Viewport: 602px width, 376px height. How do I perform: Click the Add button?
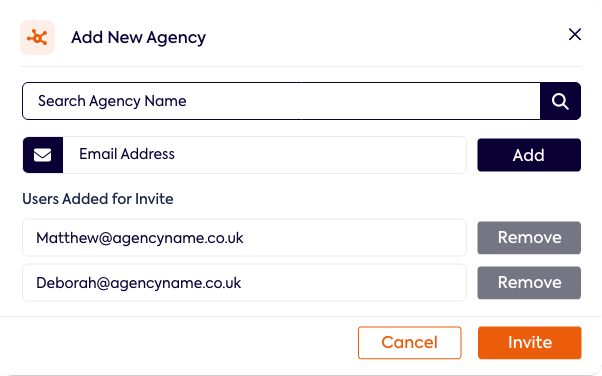click(529, 155)
